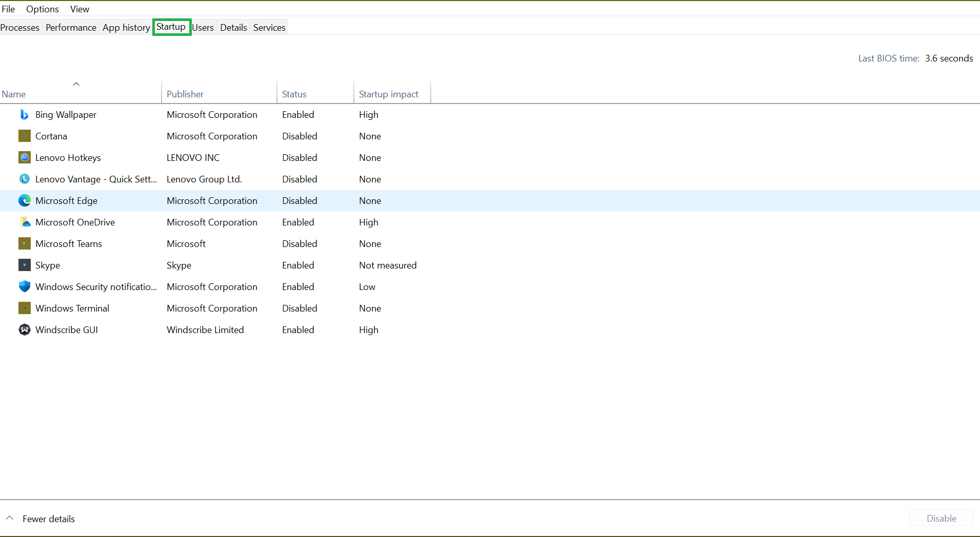Select the Windows Terminal name text
Image resolution: width=980 pixels, height=537 pixels.
(x=72, y=308)
